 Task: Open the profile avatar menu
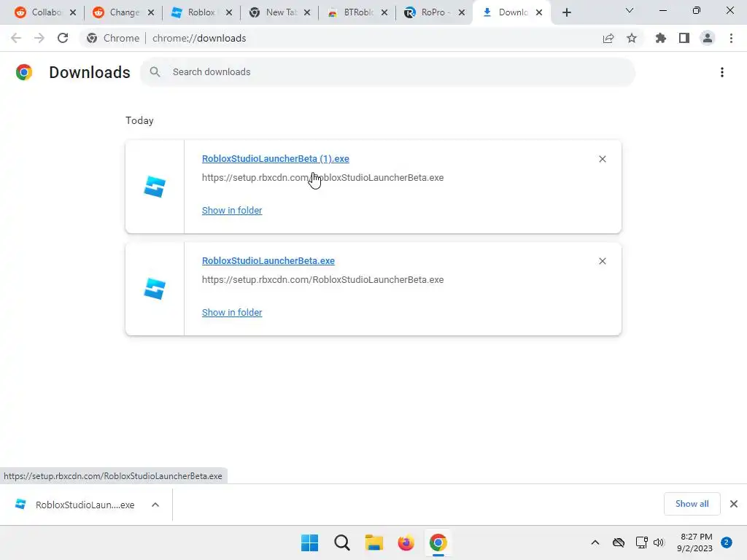coord(708,38)
